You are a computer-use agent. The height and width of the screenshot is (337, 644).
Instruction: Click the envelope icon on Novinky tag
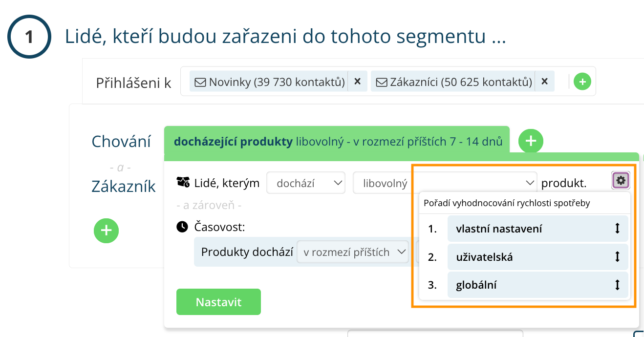coord(200,82)
